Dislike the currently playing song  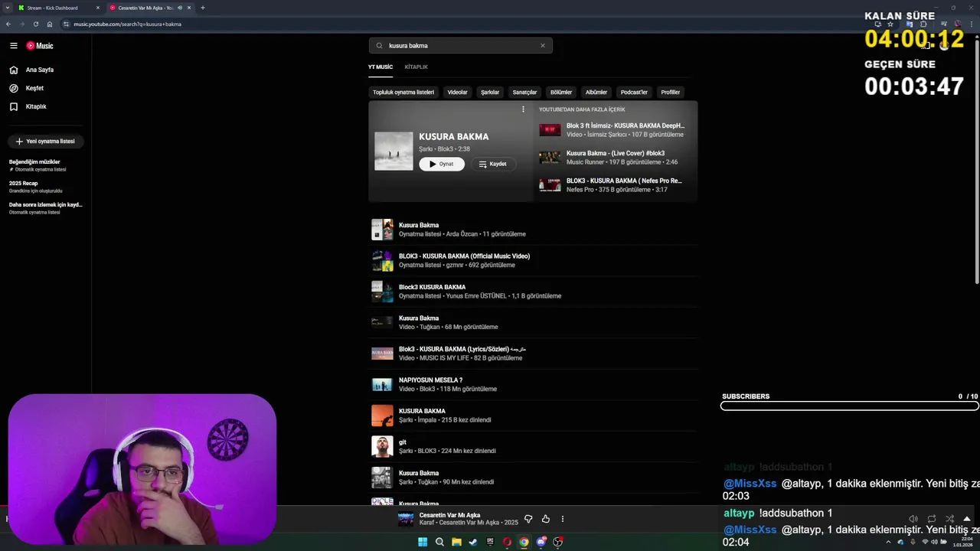pos(528,519)
